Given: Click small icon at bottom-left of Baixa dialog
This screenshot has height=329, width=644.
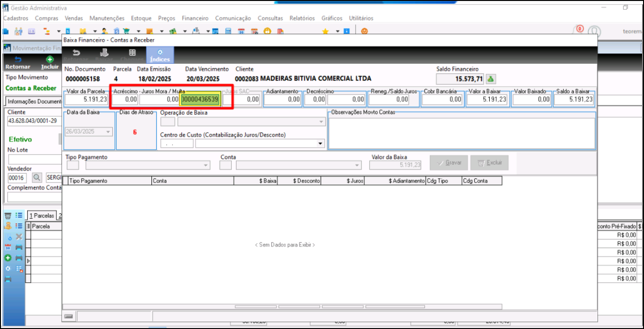Looking at the screenshot, I should click(x=69, y=316).
